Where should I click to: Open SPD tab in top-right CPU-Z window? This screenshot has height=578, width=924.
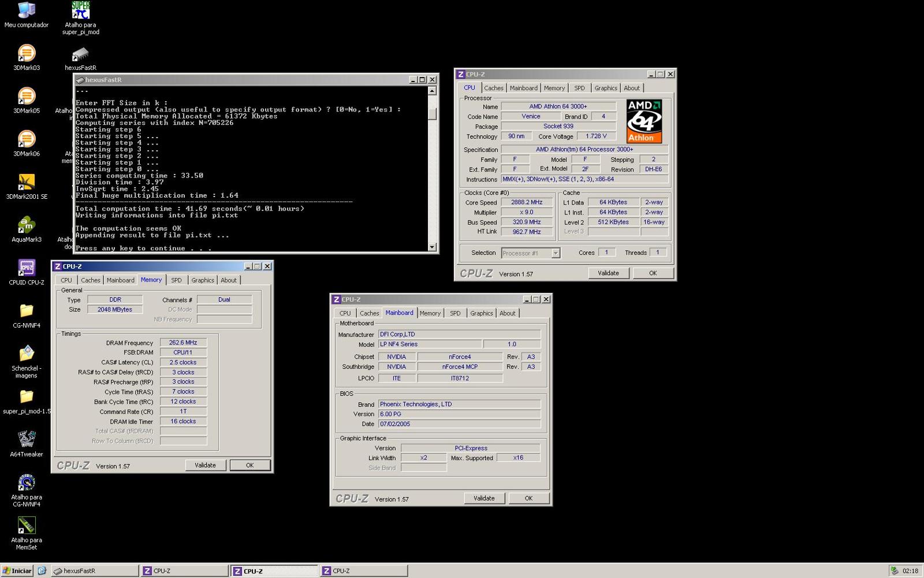coord(579,88)
